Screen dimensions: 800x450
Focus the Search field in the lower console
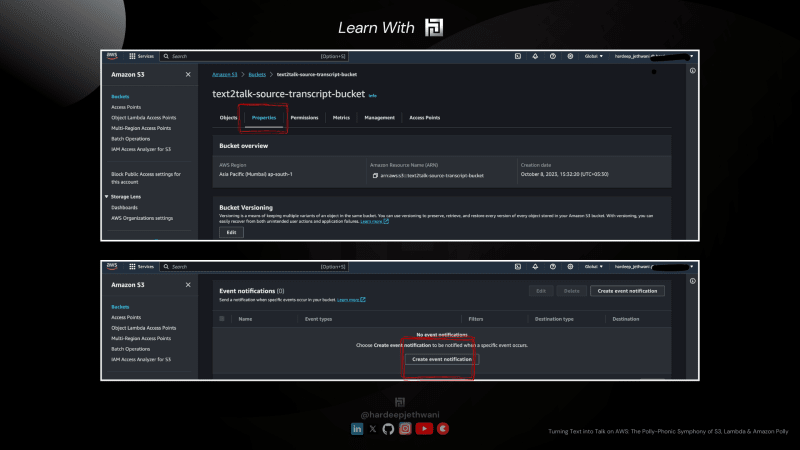[x=254, y=266]
